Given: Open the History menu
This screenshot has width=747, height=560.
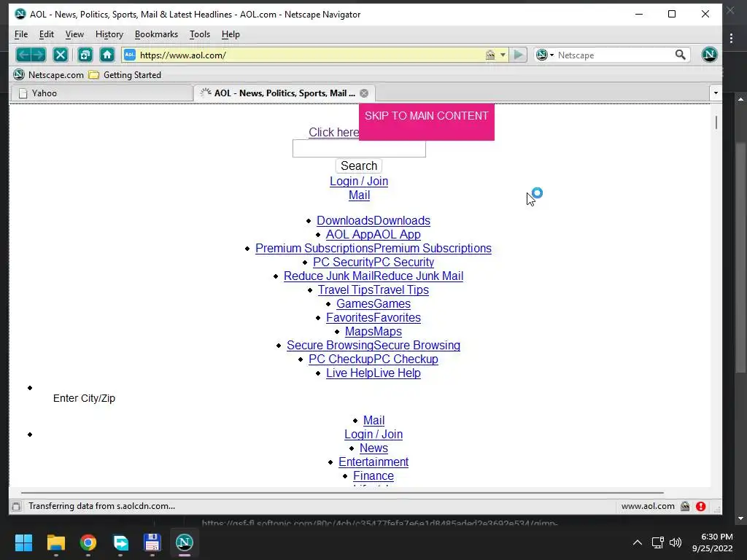Looking at the screenshot, I should pos(109,34).
